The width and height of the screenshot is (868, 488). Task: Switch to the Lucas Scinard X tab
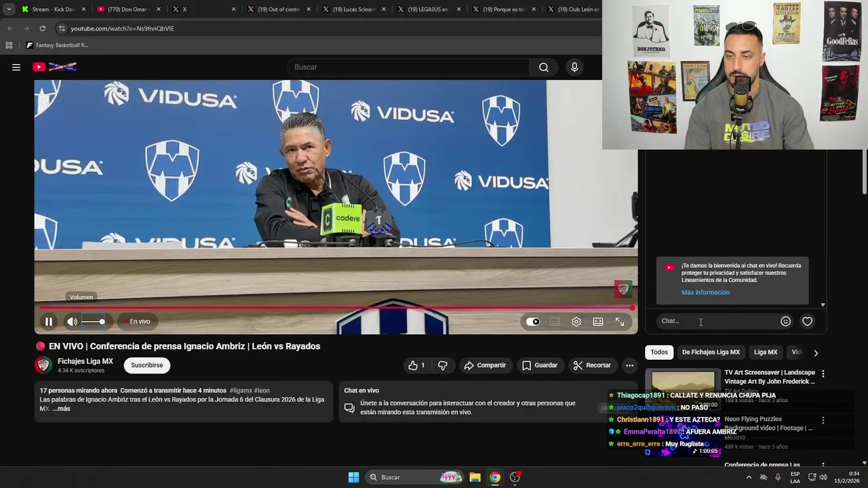pos(354,9)
